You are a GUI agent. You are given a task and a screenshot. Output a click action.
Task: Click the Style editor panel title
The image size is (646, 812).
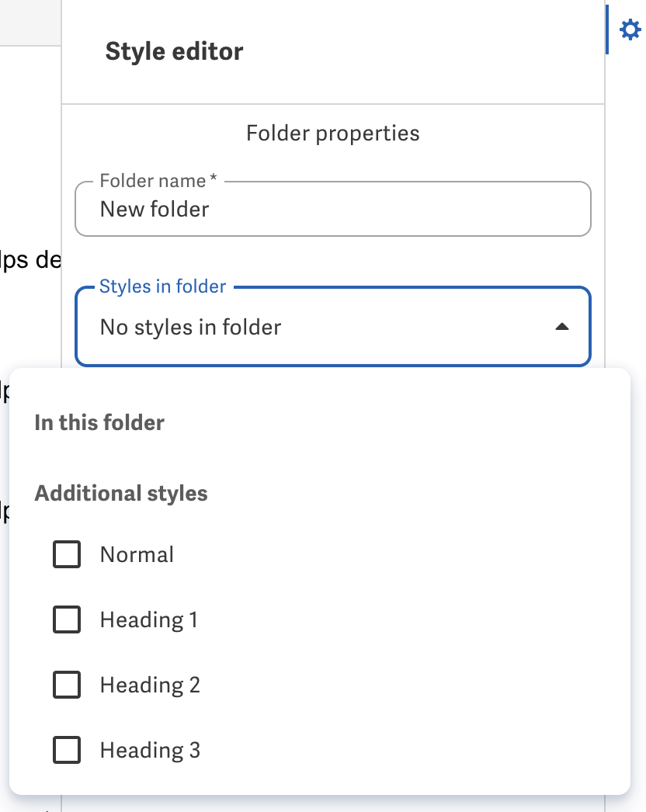coord(174,51)
